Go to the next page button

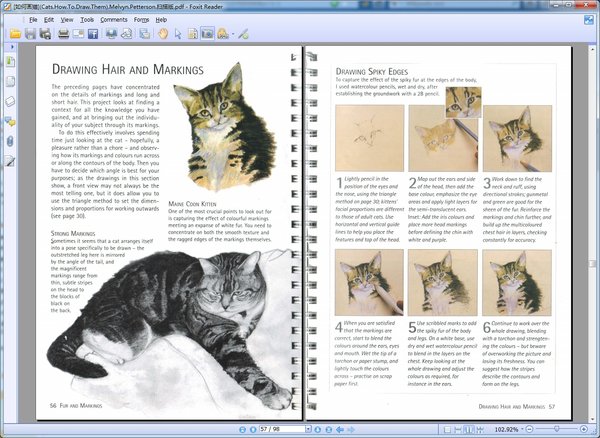(x=317, y=430)
